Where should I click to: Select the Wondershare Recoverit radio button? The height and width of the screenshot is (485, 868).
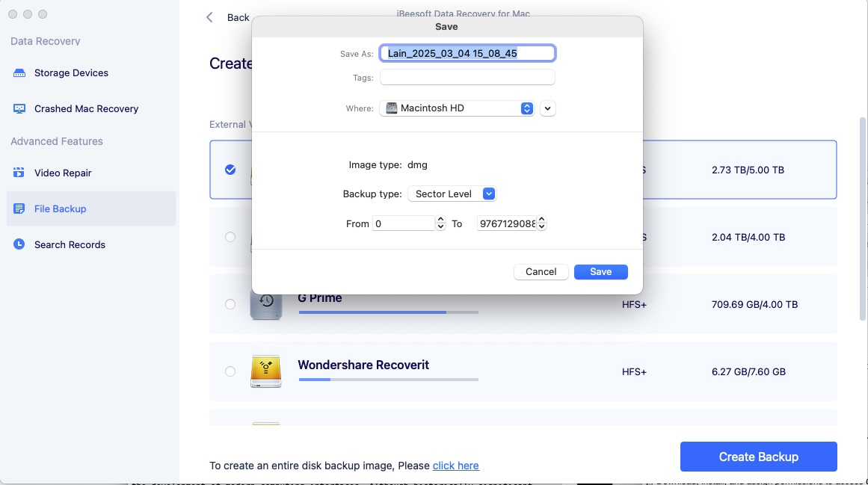click(230, 371)
